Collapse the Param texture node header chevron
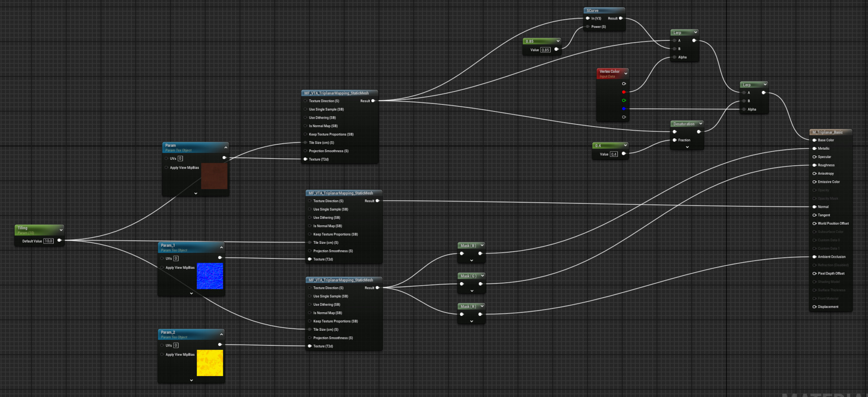Viewport: 868px width, 397px height. [x=225, y=147]
